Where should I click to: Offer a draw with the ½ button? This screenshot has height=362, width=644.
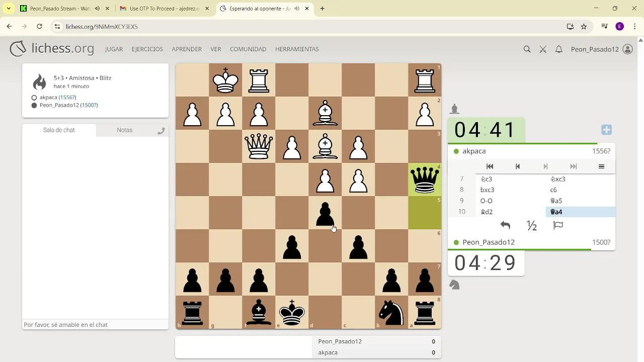point(531,226)
